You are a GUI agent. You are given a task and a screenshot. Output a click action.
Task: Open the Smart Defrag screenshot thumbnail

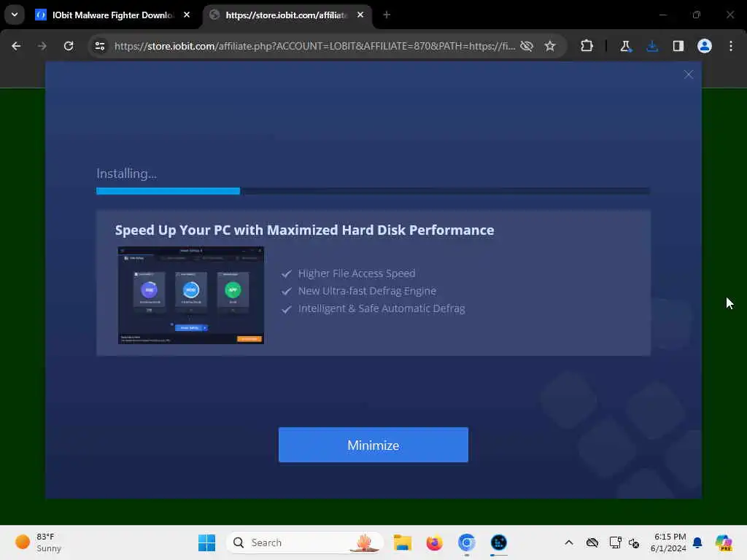pyautogui.click(x=190, y=295)
